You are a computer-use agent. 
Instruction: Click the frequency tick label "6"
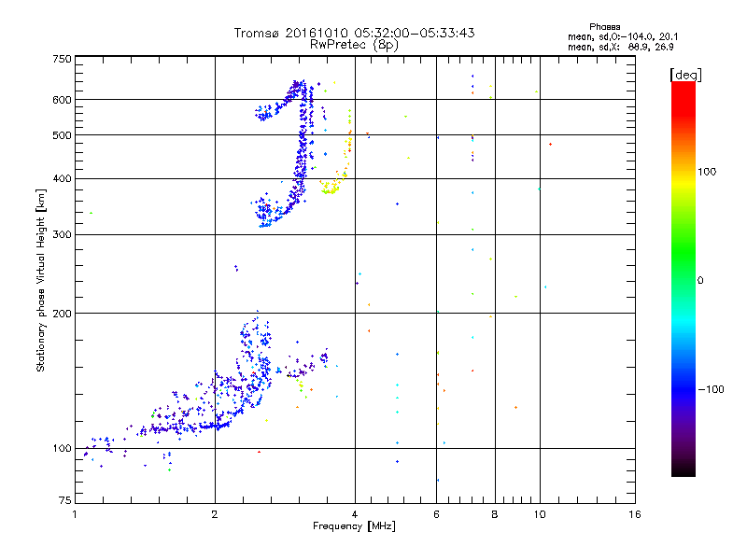point(436,514)
